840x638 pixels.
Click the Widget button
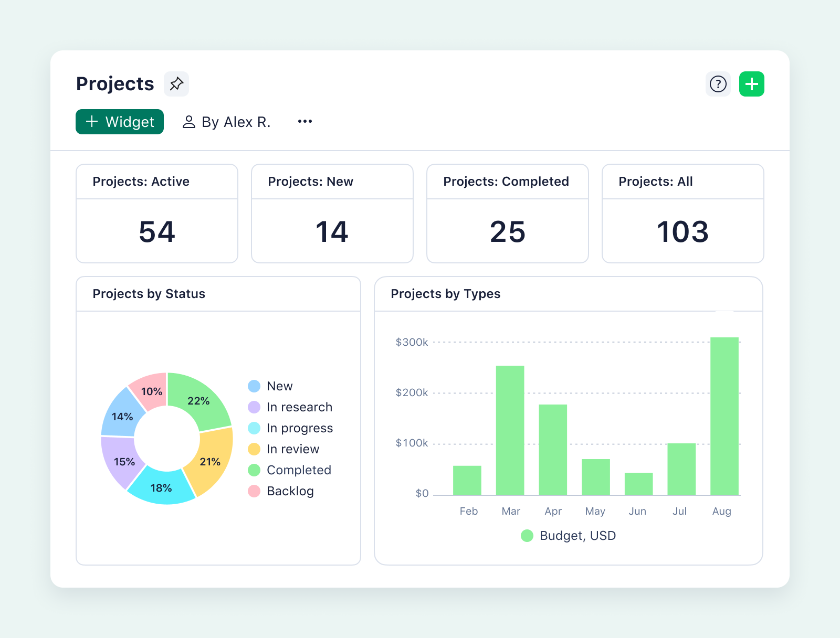coord(119,122)
